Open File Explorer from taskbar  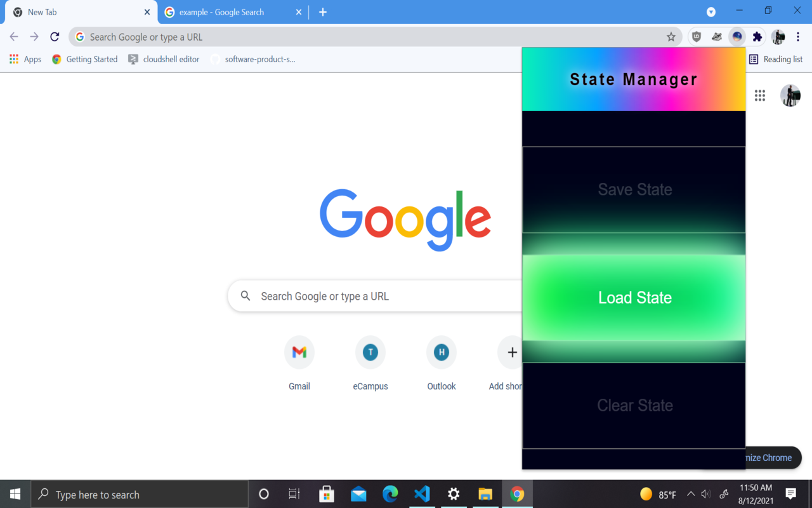click(485, 494)
